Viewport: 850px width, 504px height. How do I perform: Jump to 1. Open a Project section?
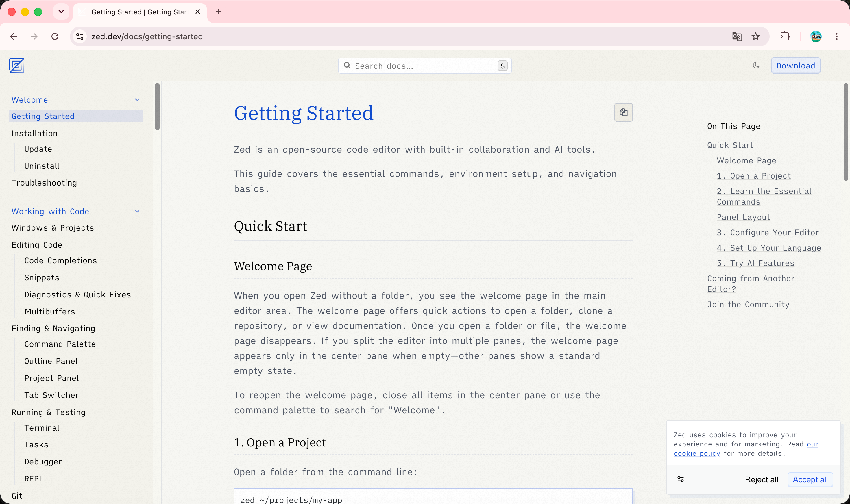[x=754, y=176]
